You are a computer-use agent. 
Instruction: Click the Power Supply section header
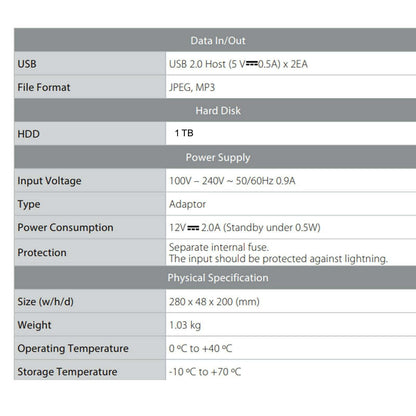[x=218, y=157]
